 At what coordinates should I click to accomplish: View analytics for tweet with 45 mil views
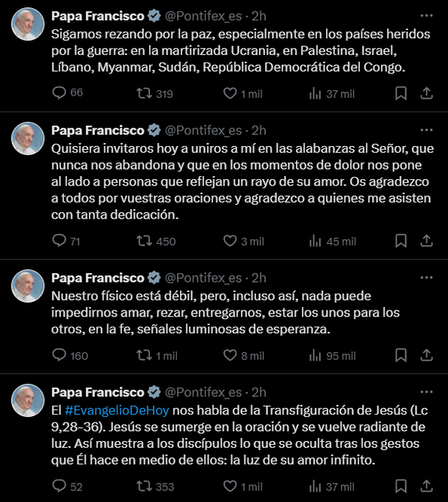click(x=316, y=241)
